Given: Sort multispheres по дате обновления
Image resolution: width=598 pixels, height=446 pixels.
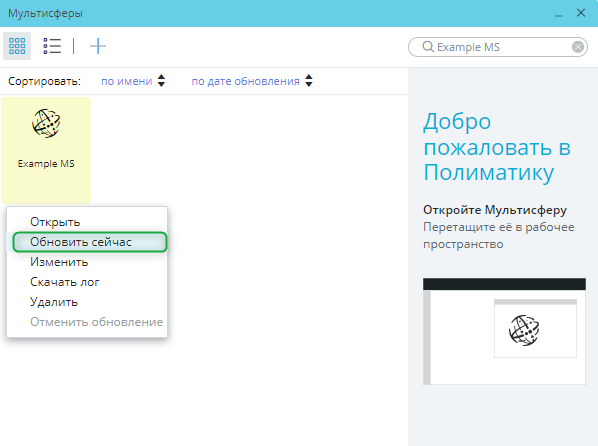Looking at the screenshot, I should [x=245, y=81].
